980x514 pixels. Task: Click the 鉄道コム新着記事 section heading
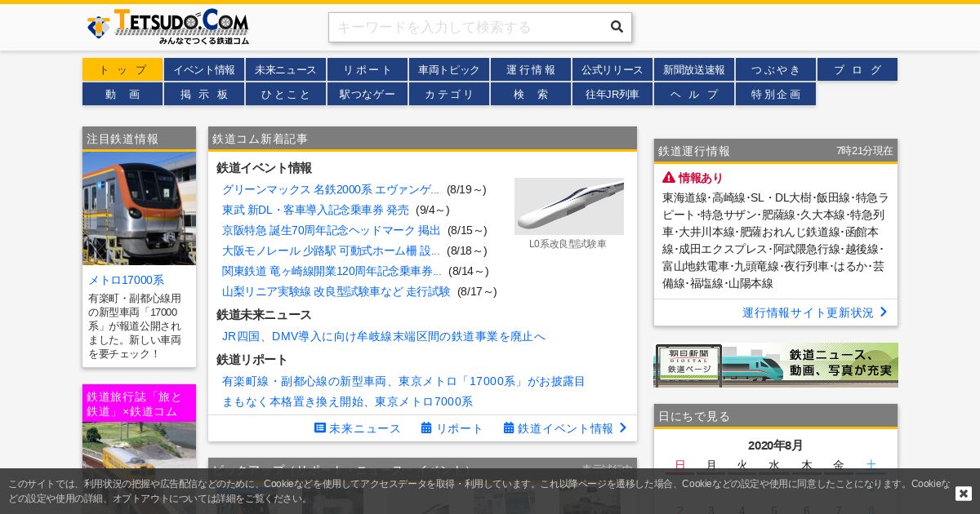click(261, 139)
